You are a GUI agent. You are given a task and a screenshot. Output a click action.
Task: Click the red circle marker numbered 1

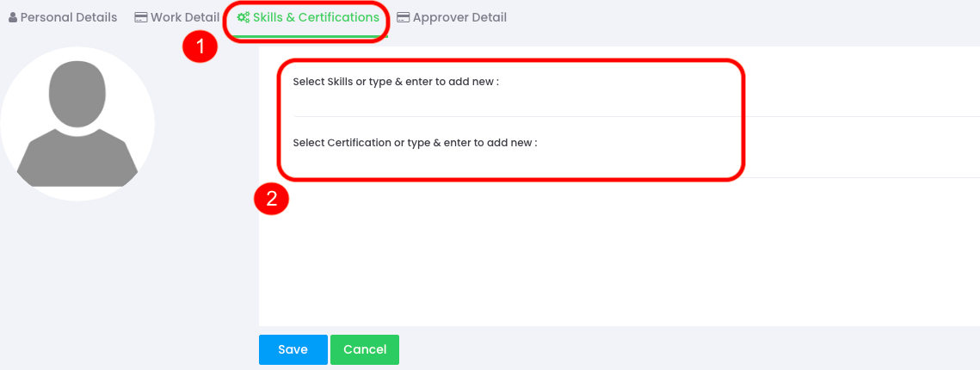pyautogui.click(x=200, y=46)
